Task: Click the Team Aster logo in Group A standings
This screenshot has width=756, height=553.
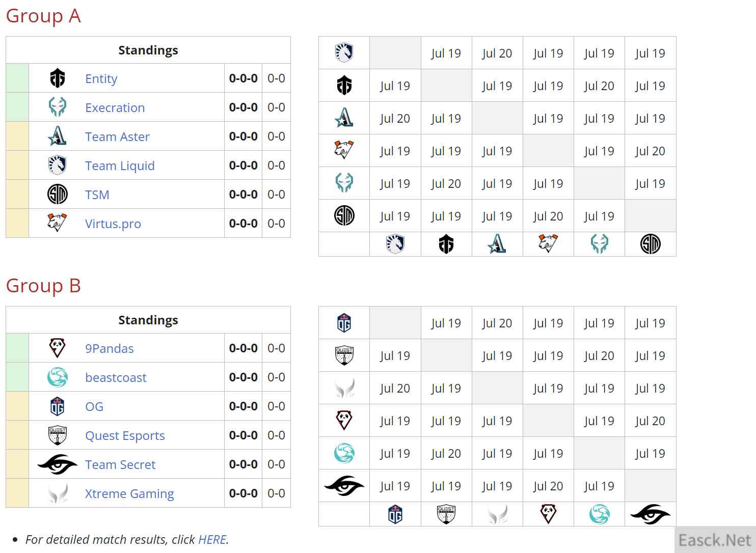Action: pos(57,136)
